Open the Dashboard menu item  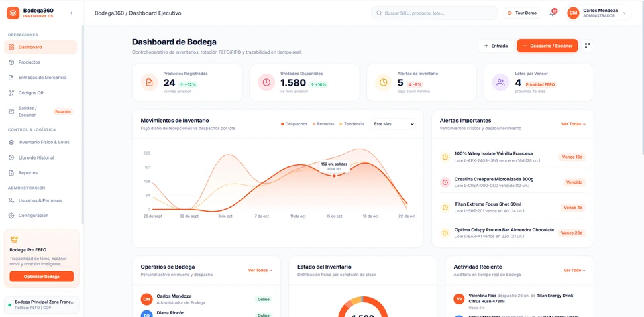pyautogui.click(x=41, y=47)
